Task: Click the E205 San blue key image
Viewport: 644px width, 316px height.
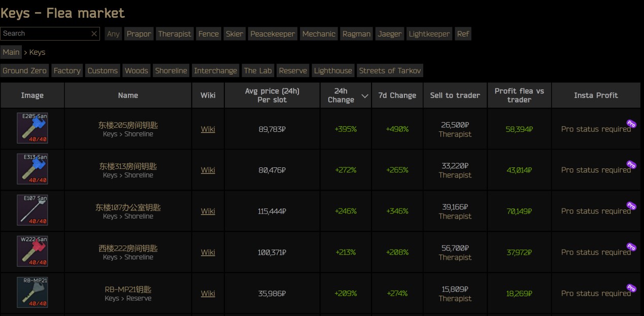Action: pyautogui.click(x=32, y=128)
